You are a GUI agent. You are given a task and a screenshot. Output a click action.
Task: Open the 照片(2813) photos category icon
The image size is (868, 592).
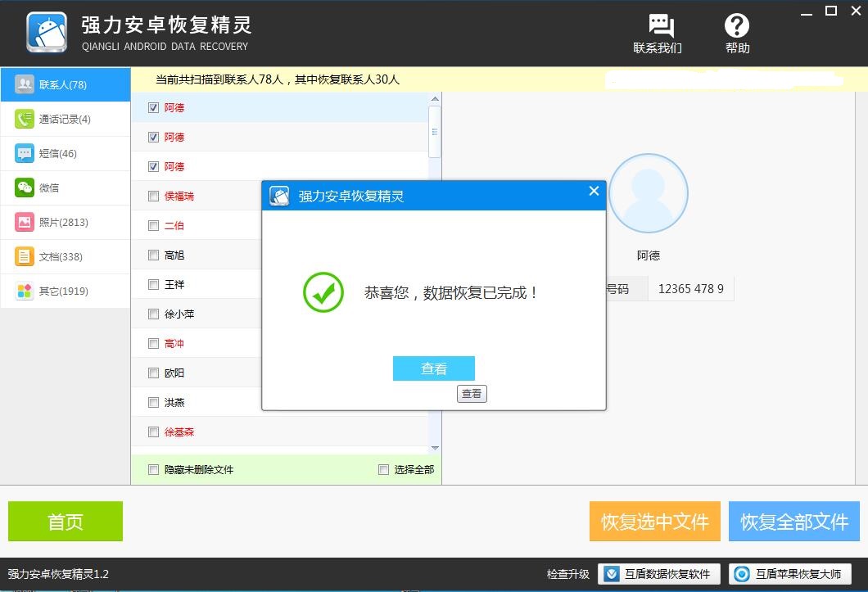24,221
